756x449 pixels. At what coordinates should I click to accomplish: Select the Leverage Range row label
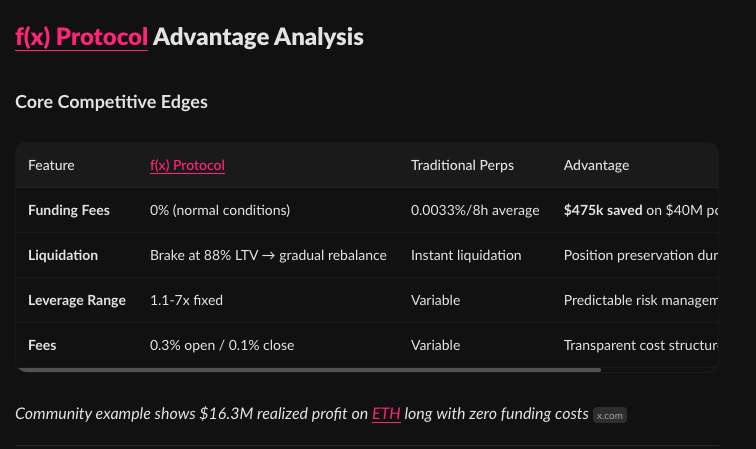point(77,300)
